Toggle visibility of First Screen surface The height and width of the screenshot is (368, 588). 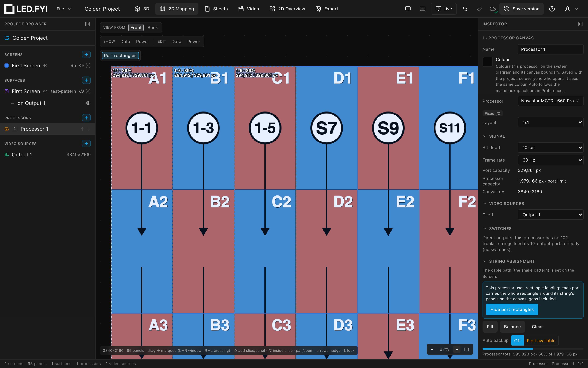[x=82, y=91]
